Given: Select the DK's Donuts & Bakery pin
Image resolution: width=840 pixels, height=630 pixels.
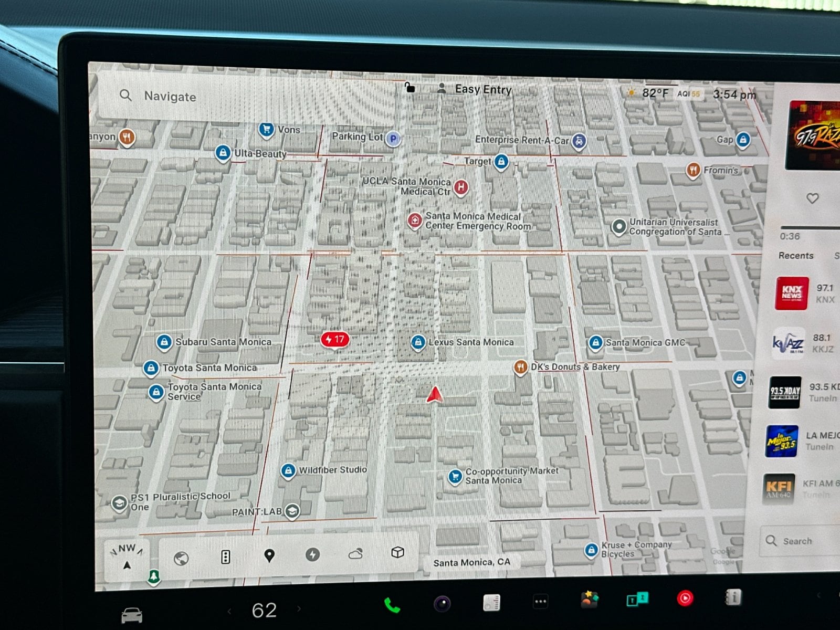Looking at the screenshot, I should [x=520, y=367].
